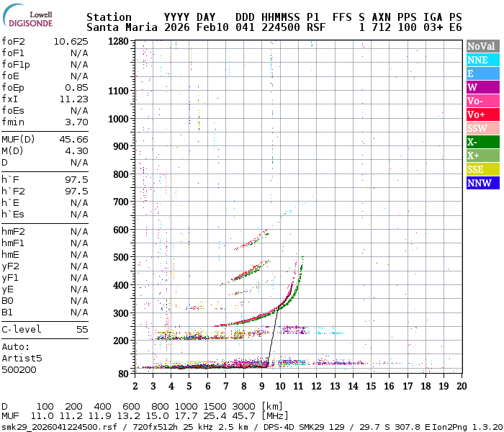Click the time 224500 in header
The width and height of the screenshot is (504, 432).
tap(281, 27)
